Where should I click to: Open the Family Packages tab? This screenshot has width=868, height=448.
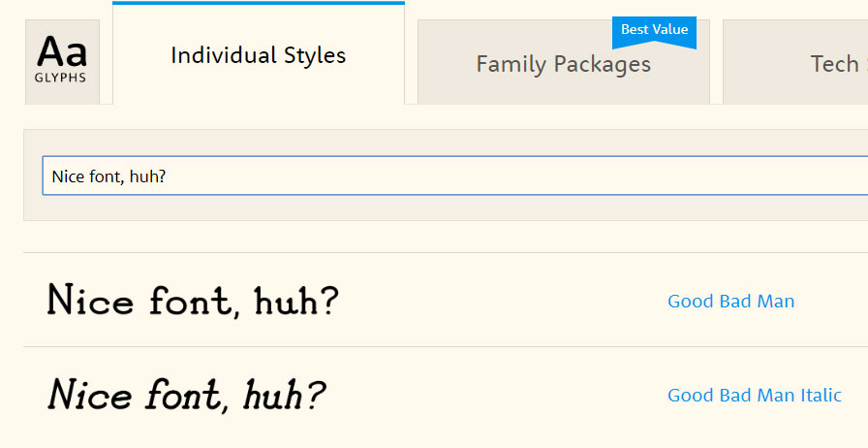click(x=563, y=64)
